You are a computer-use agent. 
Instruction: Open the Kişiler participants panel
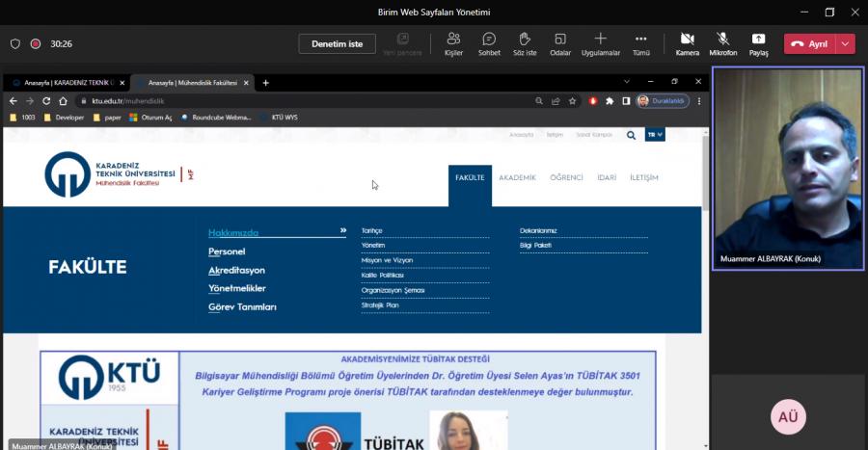pos(453,44)
